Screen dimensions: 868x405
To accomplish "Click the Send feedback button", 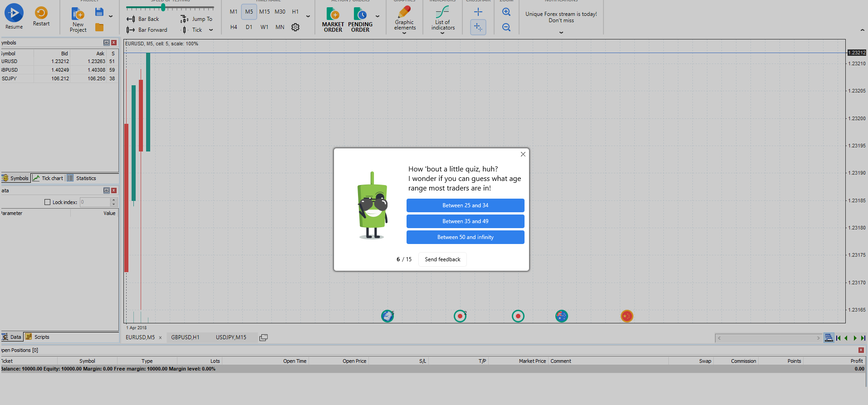I will click(442, 259).
